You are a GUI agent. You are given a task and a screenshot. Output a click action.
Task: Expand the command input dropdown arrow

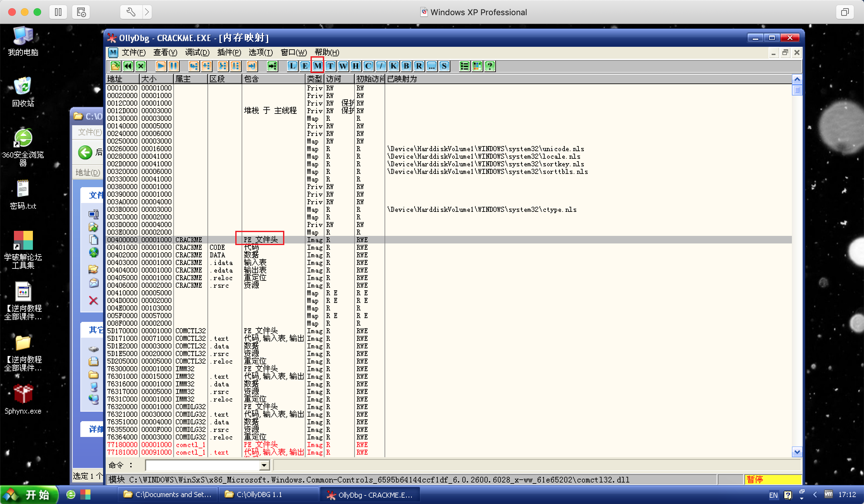coord(264,465)
